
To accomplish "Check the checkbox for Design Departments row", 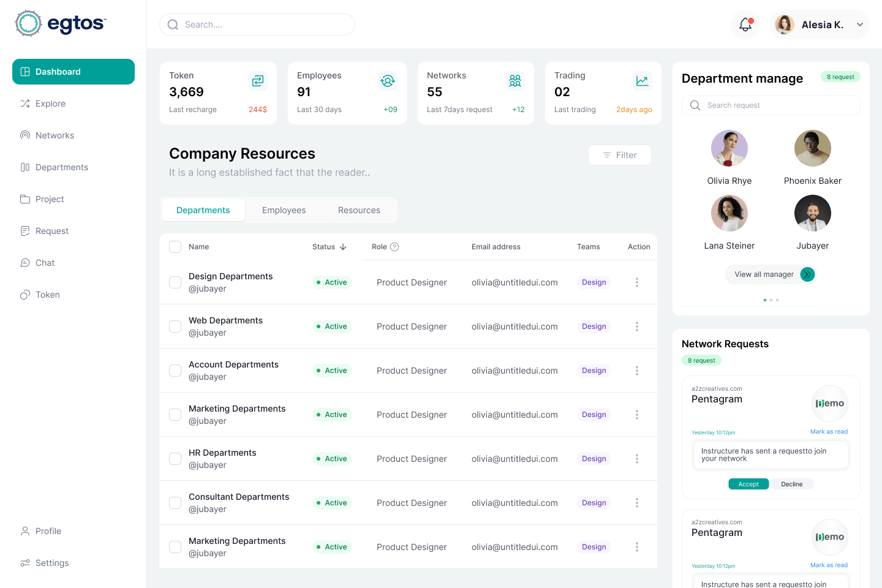I will coord(175,282).
